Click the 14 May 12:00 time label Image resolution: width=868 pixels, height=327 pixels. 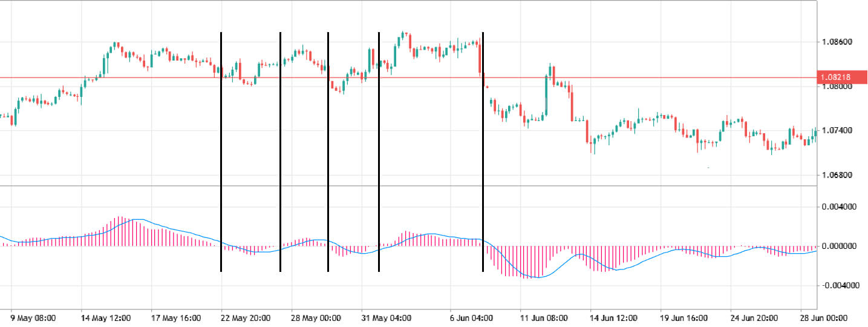coord(105,318)
